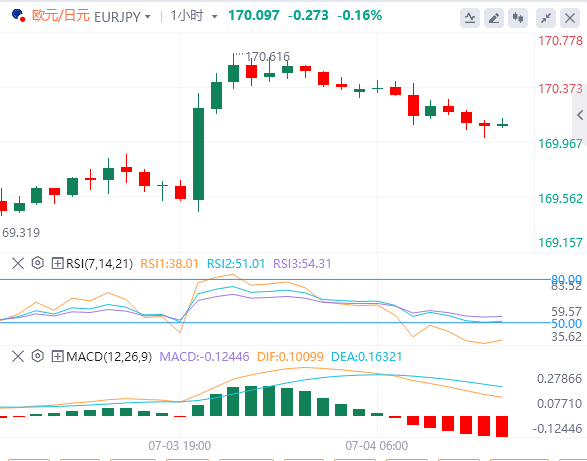Screen dimensions: 587x461
Task: Close the chart panel with X button
Action: pyautogui.click(x=570, y=18)
